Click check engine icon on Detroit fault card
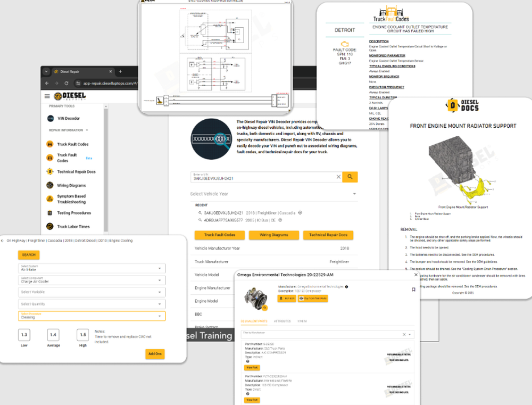Viewport: 532px width, 405px height. tap(345, 44)
